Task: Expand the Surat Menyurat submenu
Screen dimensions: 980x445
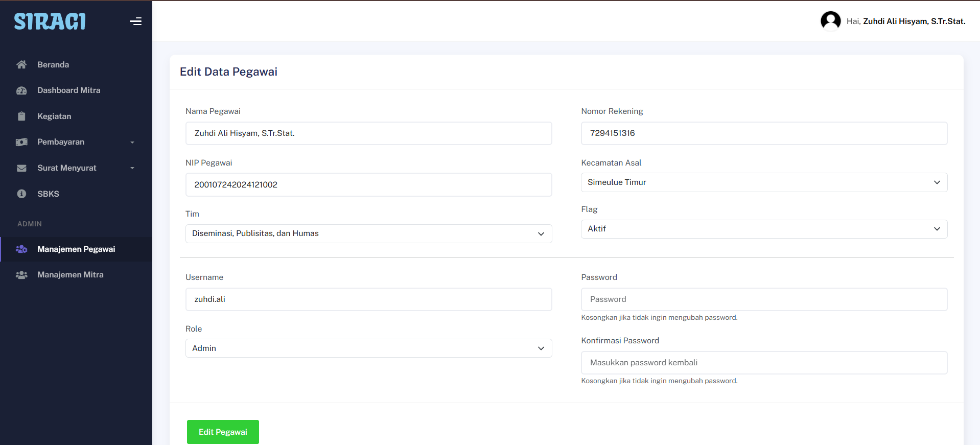Action: click(132, 168)
